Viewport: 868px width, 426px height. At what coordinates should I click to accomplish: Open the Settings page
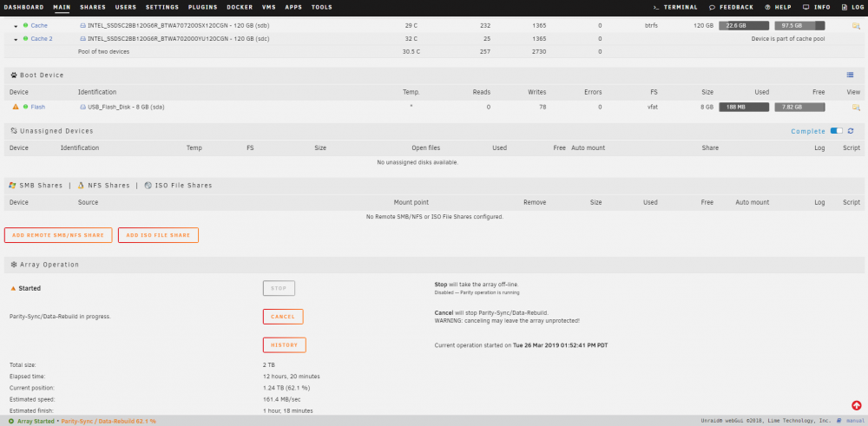(162, 7)
